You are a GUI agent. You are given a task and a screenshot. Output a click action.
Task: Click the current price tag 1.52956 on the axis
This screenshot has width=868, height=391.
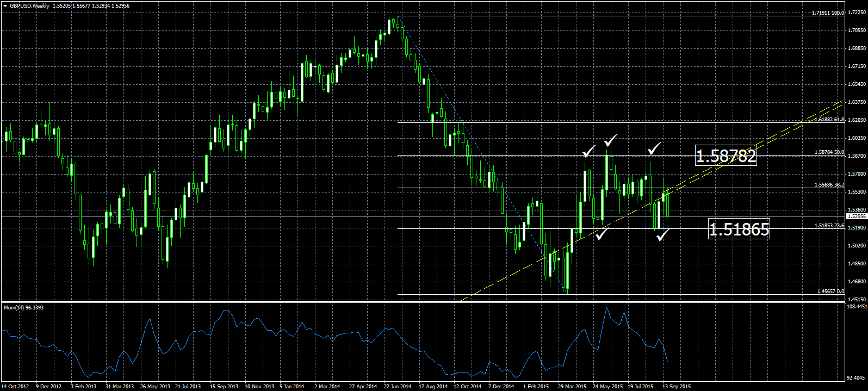pyautogui.click(x=856, y=216)
